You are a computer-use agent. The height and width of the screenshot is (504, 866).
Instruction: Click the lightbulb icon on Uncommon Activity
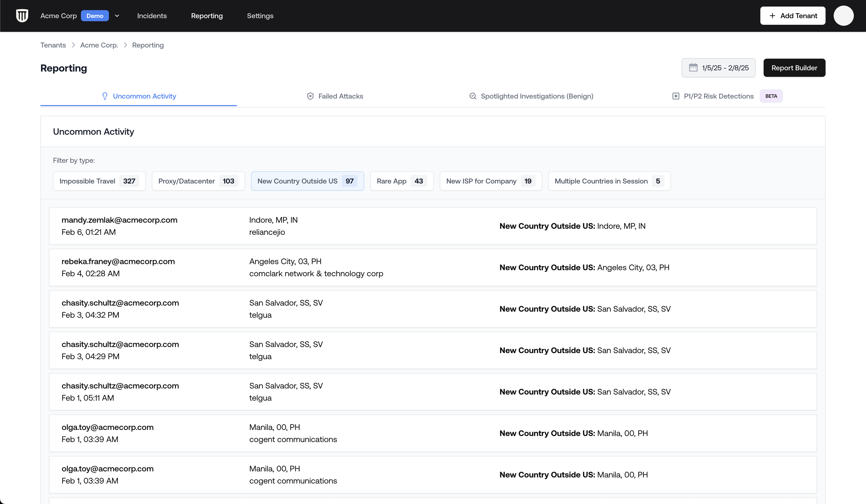point(105,96)
